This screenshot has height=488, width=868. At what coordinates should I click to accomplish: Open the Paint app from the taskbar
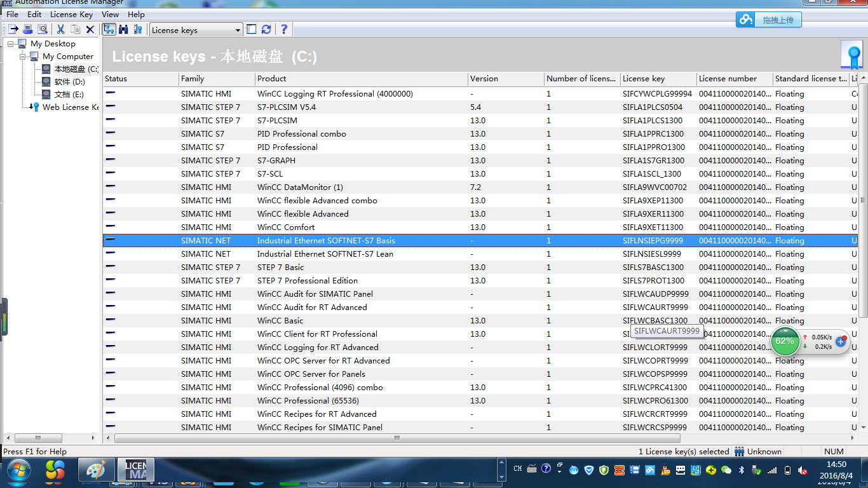click(x=95, y=471)
